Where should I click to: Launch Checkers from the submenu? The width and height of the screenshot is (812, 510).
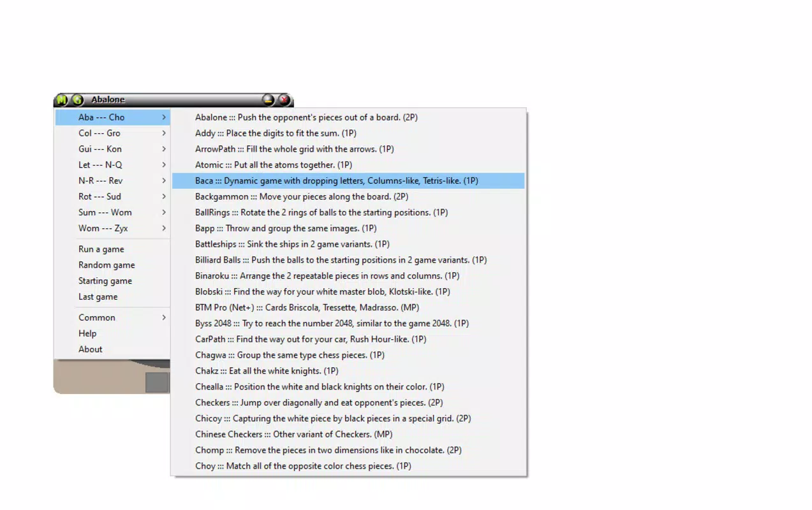pos(348,403)
